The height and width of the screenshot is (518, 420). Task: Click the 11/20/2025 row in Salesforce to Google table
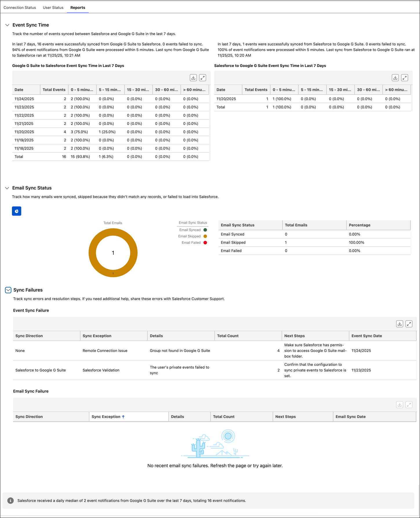click(x=312, y=99)
